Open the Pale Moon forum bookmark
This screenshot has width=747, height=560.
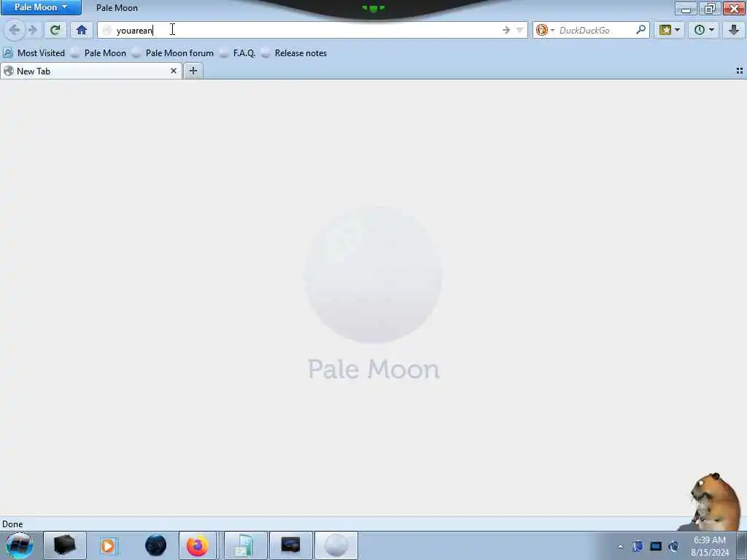pos(173,52)
